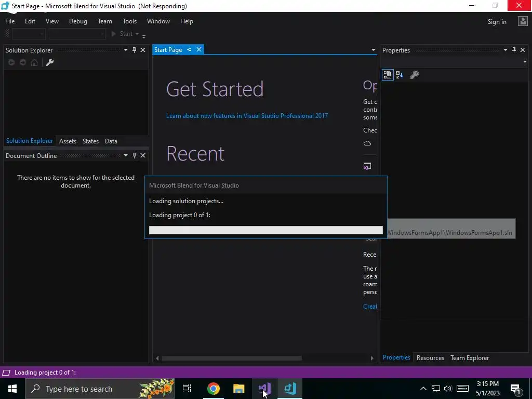Pin the Start Page tab
This screenshot has height=399, width=532.
coord(189,50)
